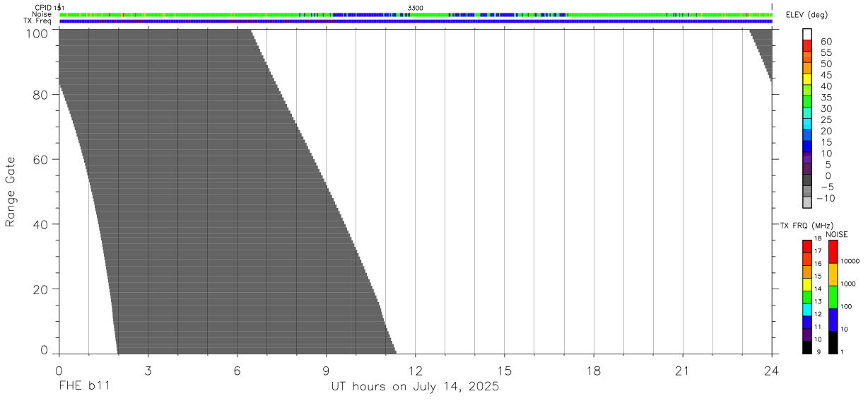Click y-axis tick label '20'
The image size is (868, 401).
click(x=41, y=290)
